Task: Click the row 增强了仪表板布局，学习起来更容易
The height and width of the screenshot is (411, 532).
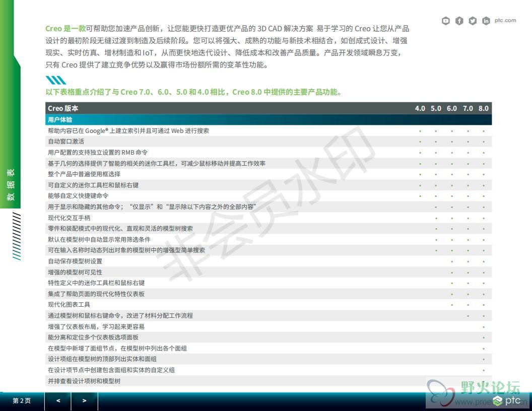Action: [x=269, y=326]
